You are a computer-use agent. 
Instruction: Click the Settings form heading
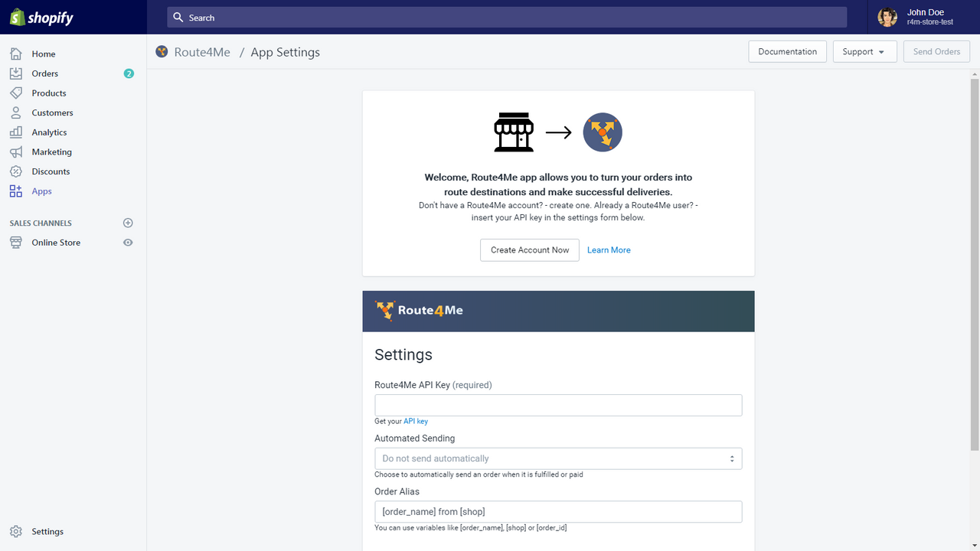coord(403,354)
